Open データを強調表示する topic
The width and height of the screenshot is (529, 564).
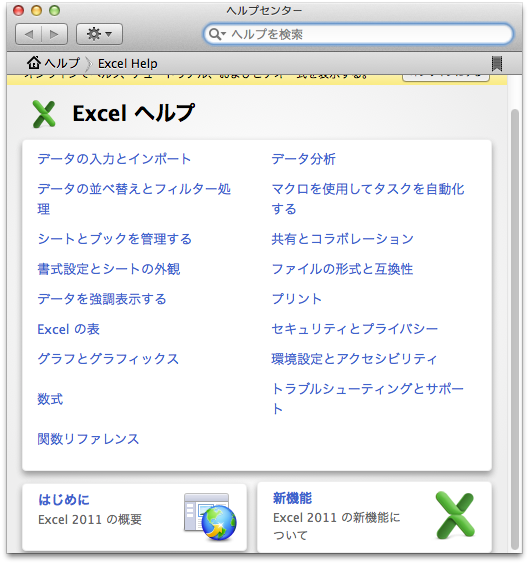pos(102,299)
